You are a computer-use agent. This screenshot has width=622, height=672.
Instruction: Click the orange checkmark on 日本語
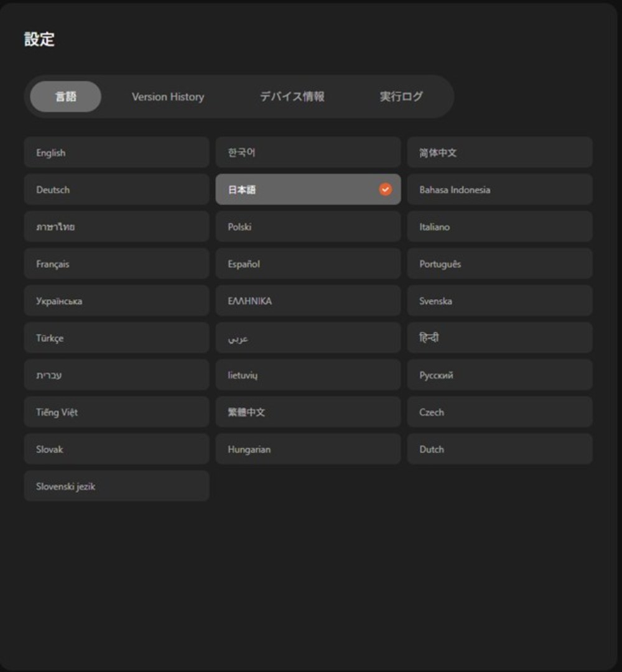pyautogui.click(x=386, y=190)
